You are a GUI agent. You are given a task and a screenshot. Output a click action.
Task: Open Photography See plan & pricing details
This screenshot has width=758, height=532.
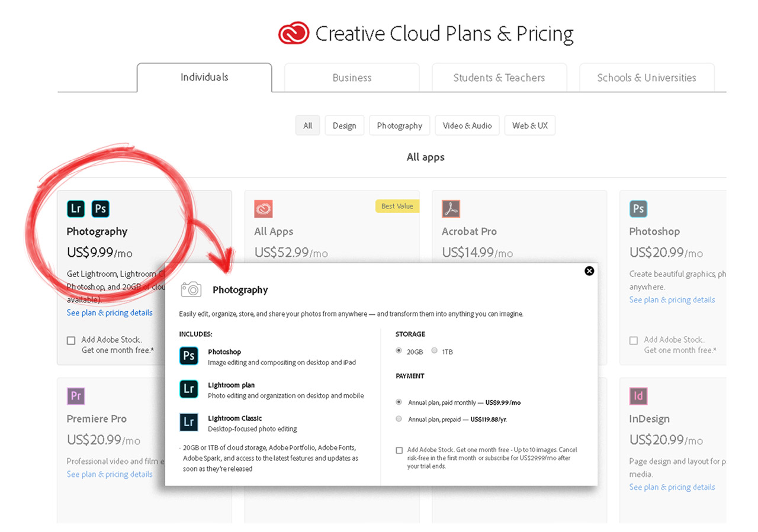coord(110,312)
